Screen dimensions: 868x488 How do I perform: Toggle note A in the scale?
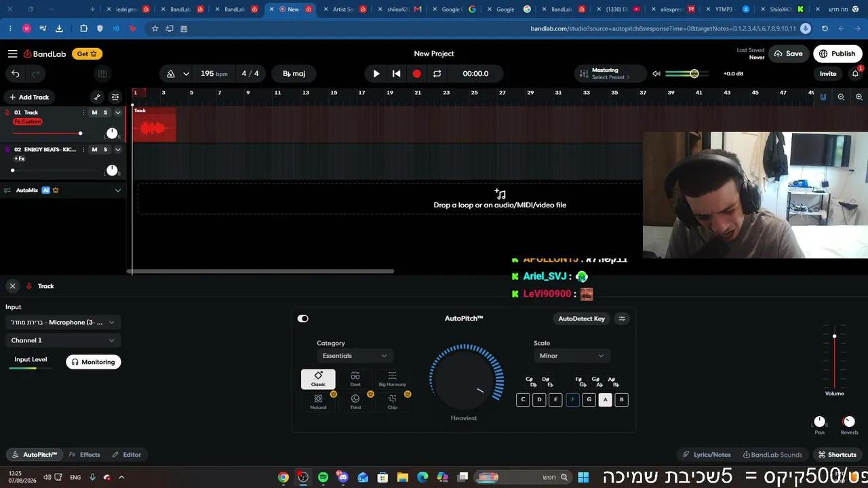[x=606, y=400]
